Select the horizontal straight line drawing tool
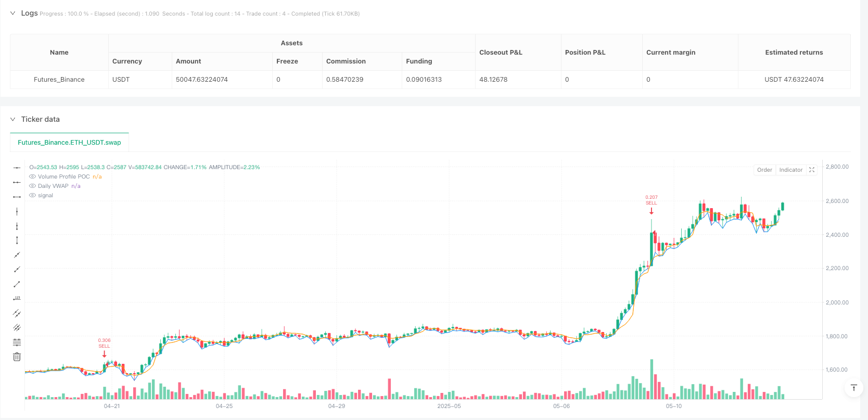The image size is (868, 420). point(17,168)
